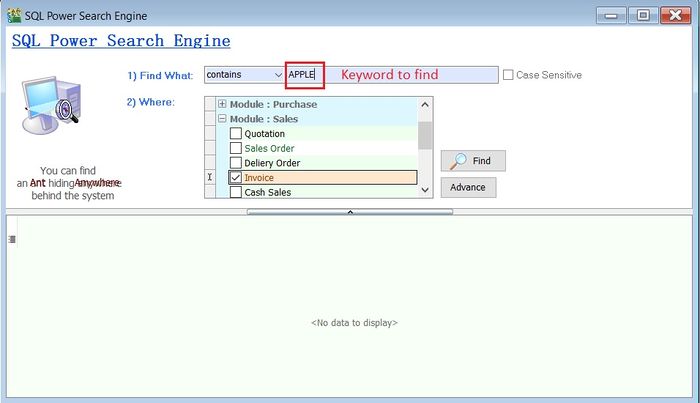Image resolution: width=700 pixels, height=403 pixels.
Task: Maximize the SQL Power Search window
Action: click(643, 14)
